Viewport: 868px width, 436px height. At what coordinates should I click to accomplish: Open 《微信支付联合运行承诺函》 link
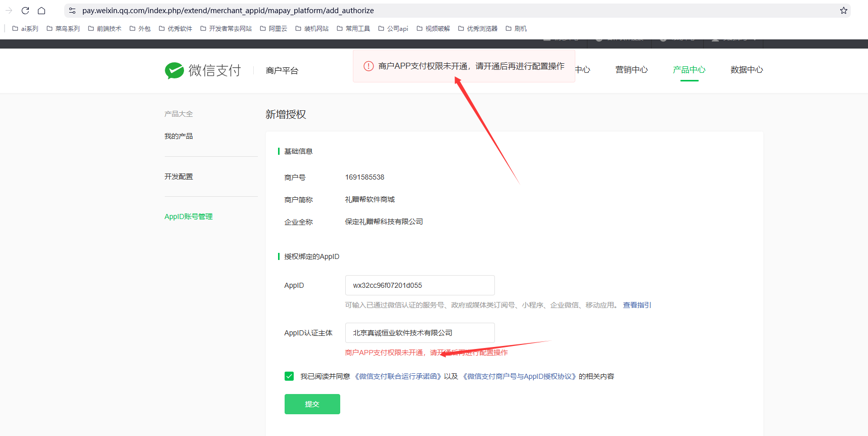tap(398, 376)
